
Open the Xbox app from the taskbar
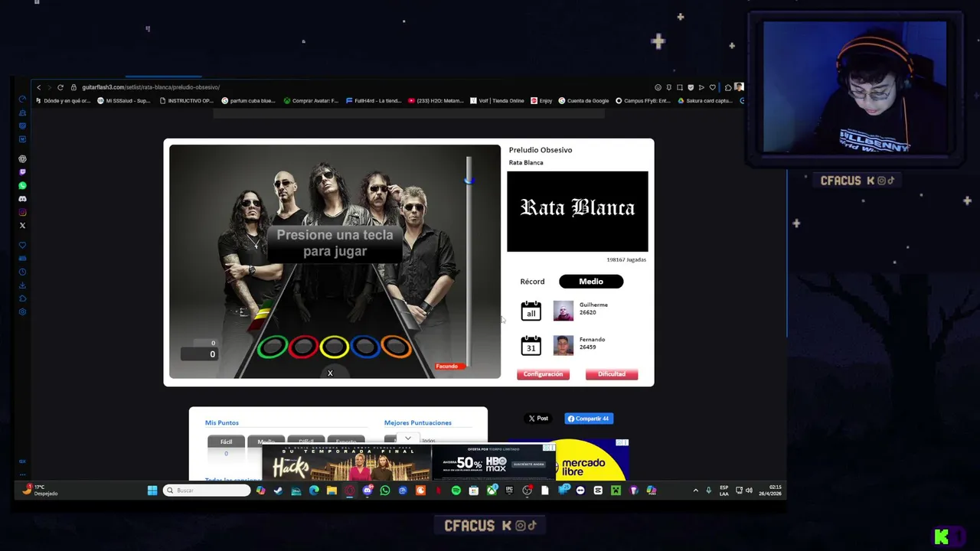pyautogui.click(x=492, y=491)
